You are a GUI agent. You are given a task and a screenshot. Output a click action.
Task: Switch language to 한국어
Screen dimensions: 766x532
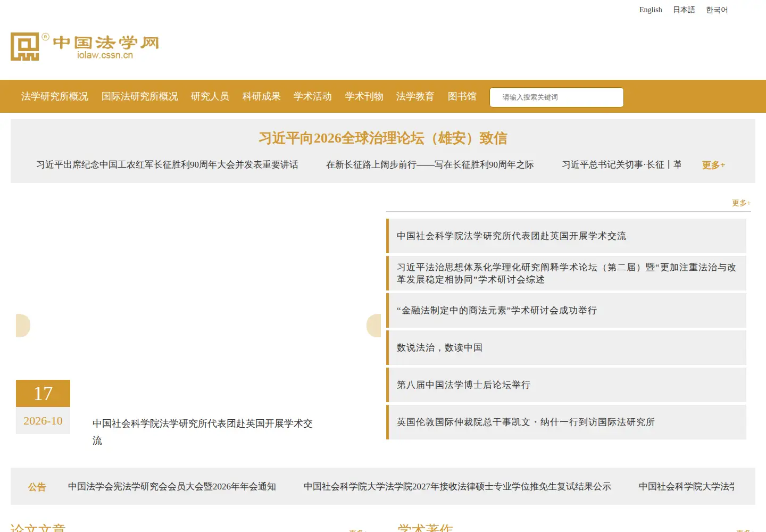pos(717,10)
